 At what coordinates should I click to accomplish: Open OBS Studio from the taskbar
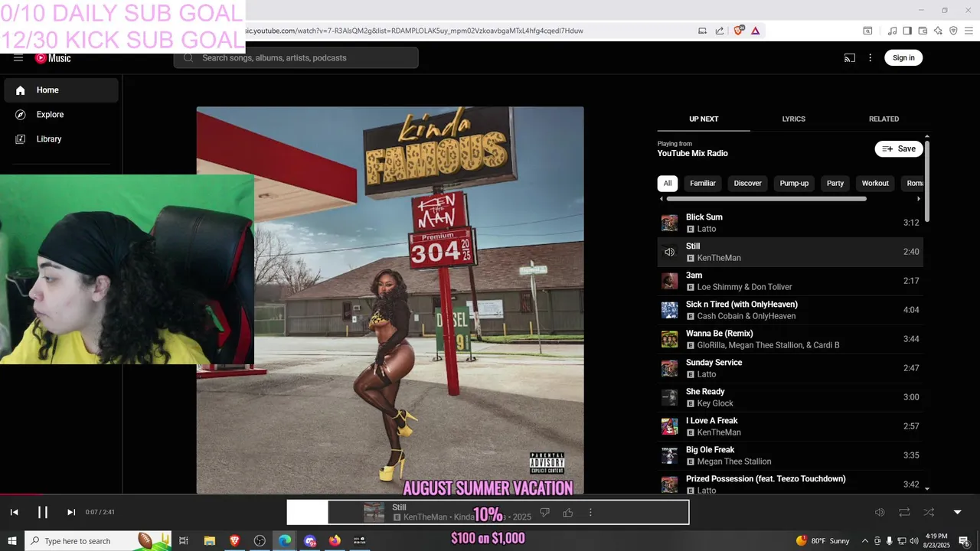[x=260, y=541]
